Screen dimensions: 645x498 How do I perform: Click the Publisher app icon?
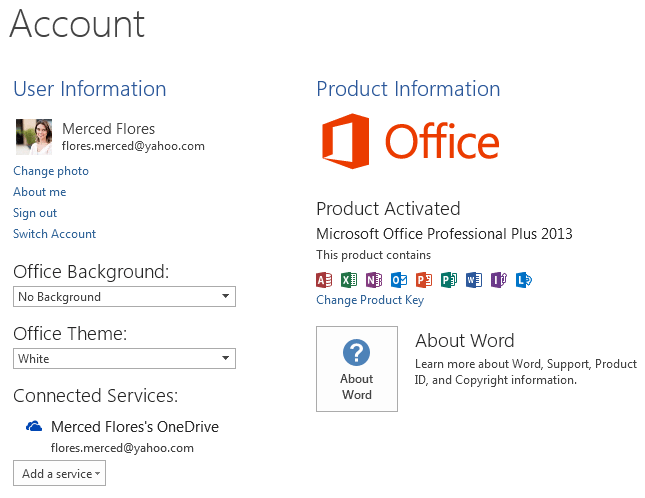coord(449,280)
